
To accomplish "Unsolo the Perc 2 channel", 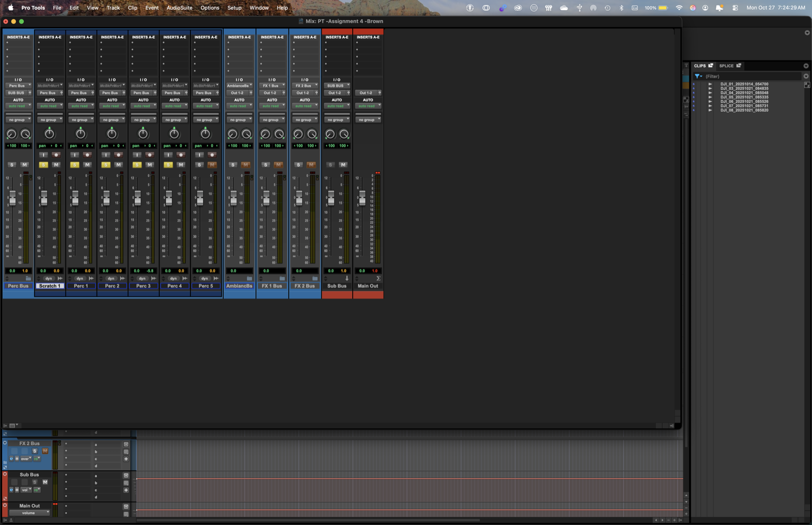I will [106, 165].
